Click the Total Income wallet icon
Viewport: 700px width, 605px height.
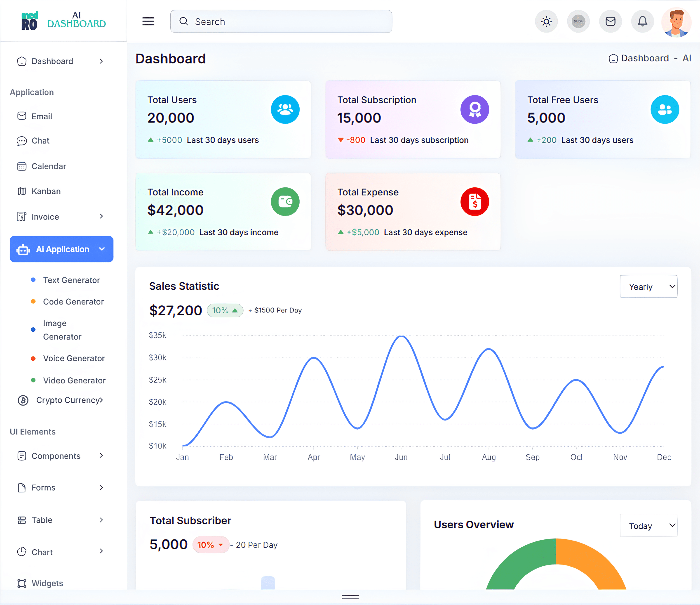(x=285, y=202)
